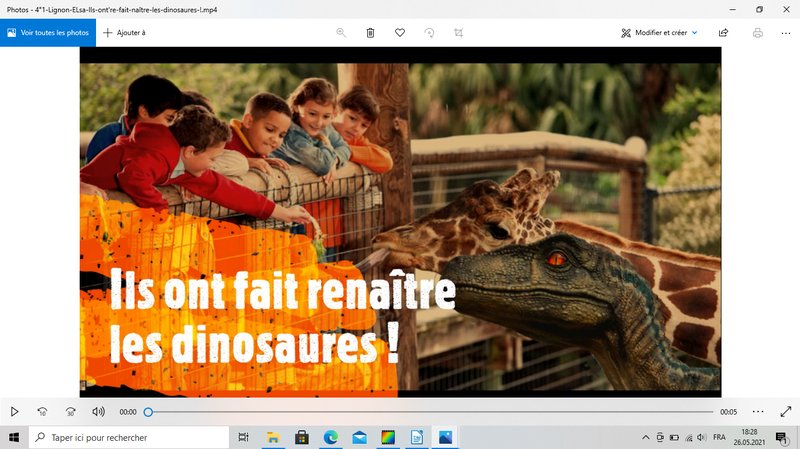Screen dimensions: 800x449
Task: Select the crop tool
Action: [x=458, y=32]
